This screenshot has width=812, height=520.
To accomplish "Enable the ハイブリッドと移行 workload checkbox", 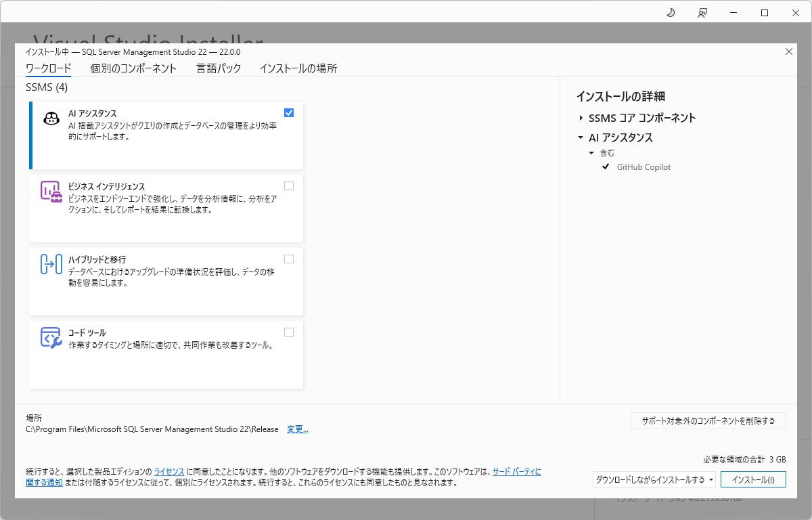I will (289, 259).
